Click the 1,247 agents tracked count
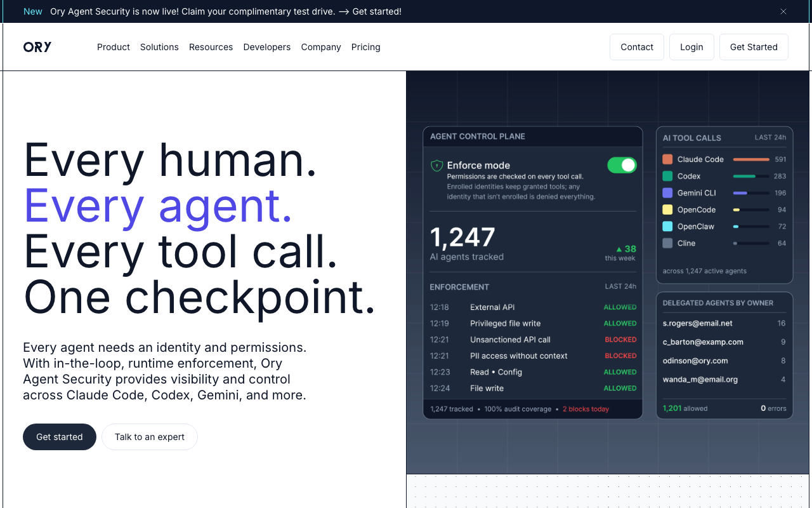 pos(462,237)
